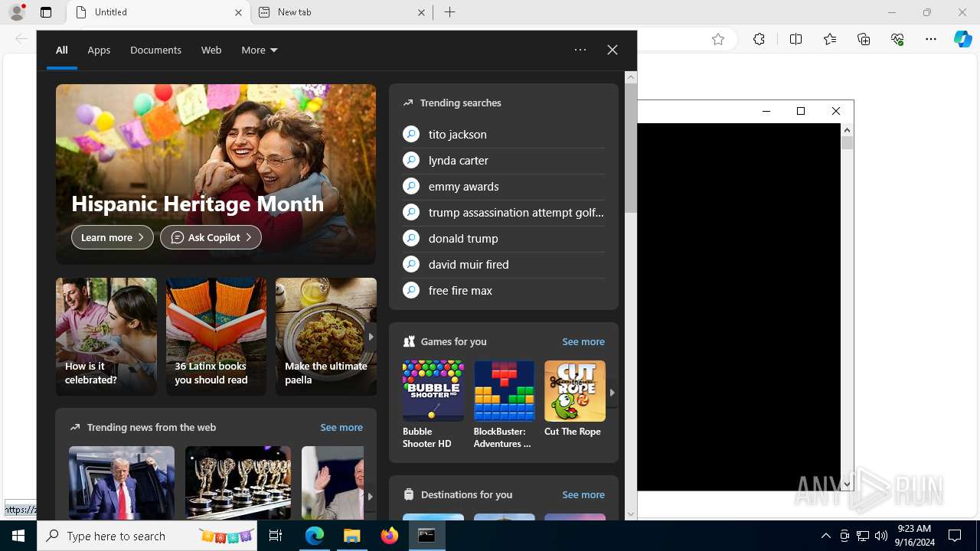Click search panel scroll down arrow
The height and width of the screenshot is (551, 980).
[631, 514]
